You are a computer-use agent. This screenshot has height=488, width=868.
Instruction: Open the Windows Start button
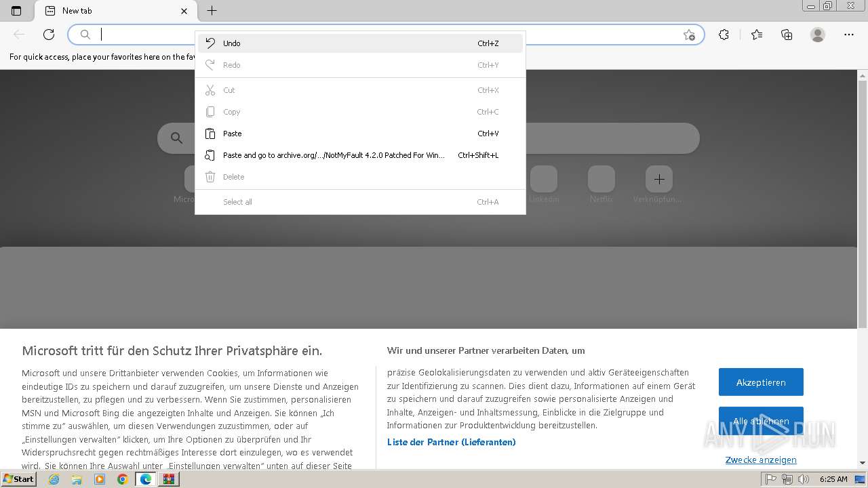(x=19, y=479)
